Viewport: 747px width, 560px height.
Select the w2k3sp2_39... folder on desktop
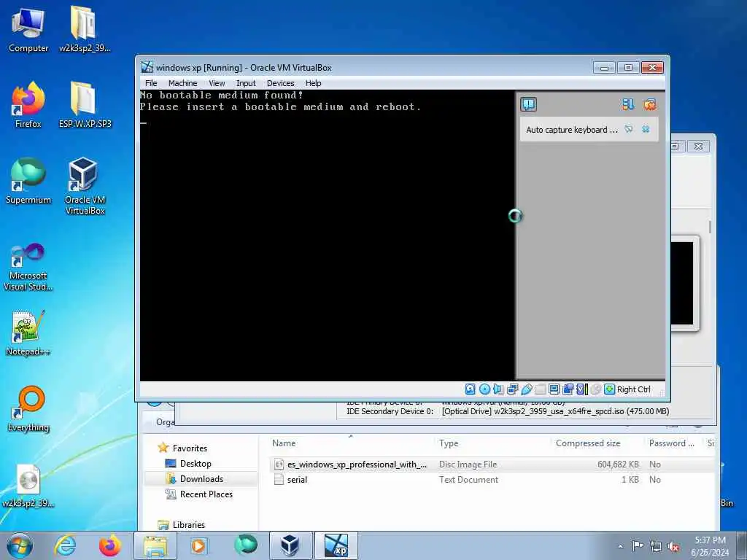(x=85, y=29)
